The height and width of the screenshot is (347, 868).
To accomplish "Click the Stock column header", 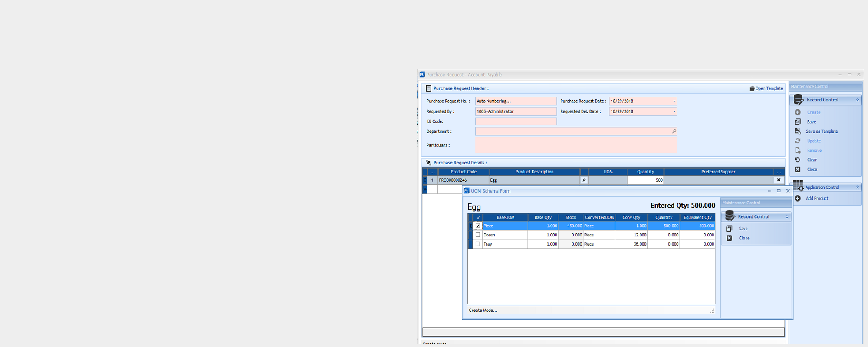I will point(571,218).
